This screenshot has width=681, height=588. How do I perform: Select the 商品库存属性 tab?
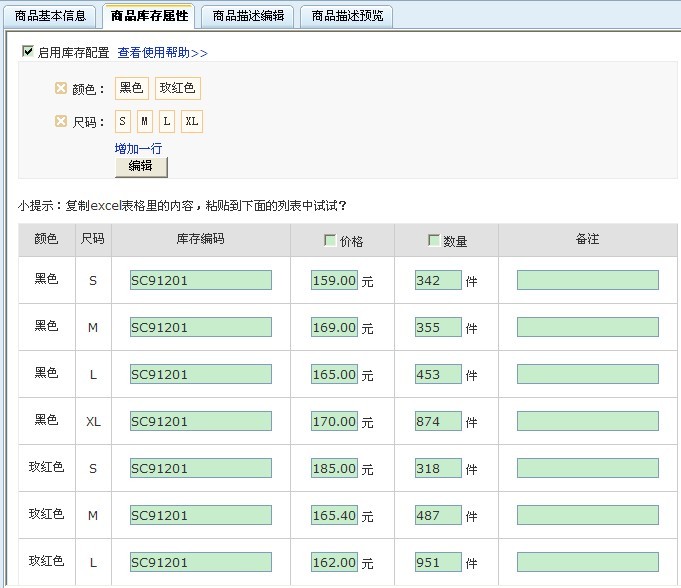click(149, 16)
